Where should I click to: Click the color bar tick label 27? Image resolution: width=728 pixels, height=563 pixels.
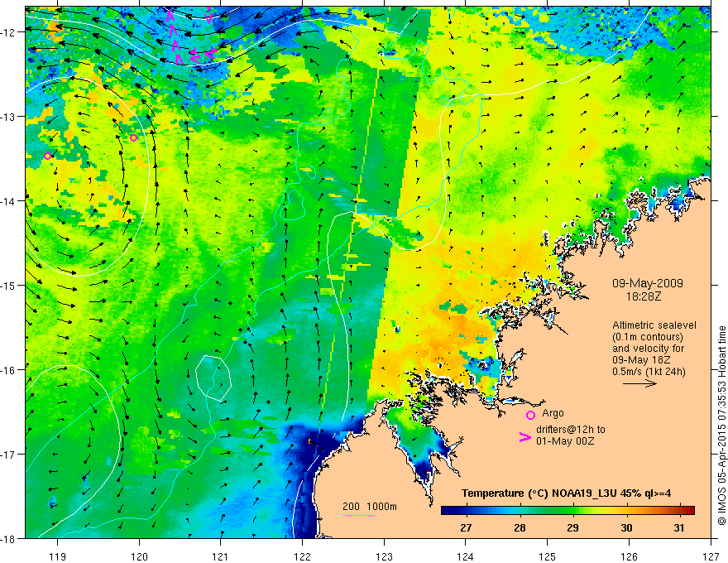point(466,527)
